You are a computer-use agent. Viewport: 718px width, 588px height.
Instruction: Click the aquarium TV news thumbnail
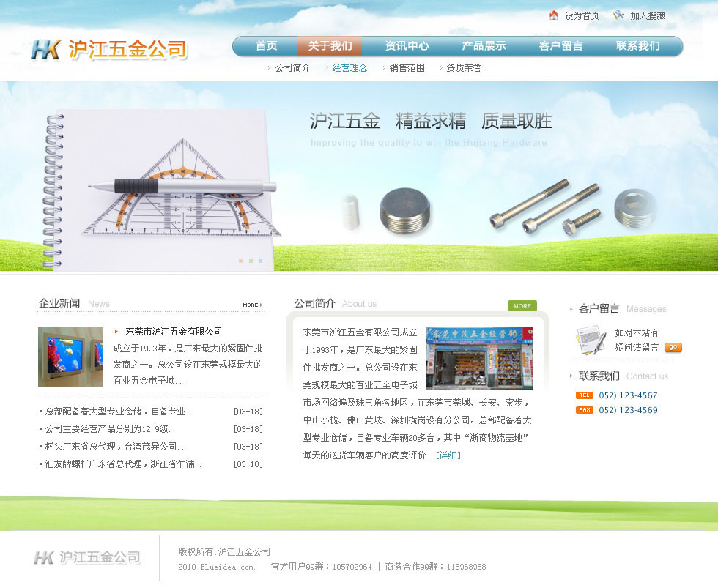[70, 357]
